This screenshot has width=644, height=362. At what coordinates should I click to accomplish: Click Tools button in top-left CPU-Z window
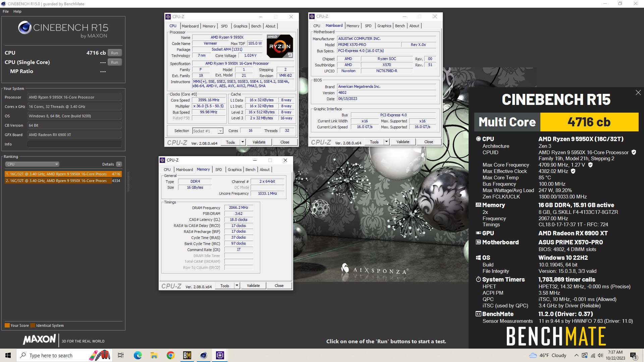[x=230, y=142]
